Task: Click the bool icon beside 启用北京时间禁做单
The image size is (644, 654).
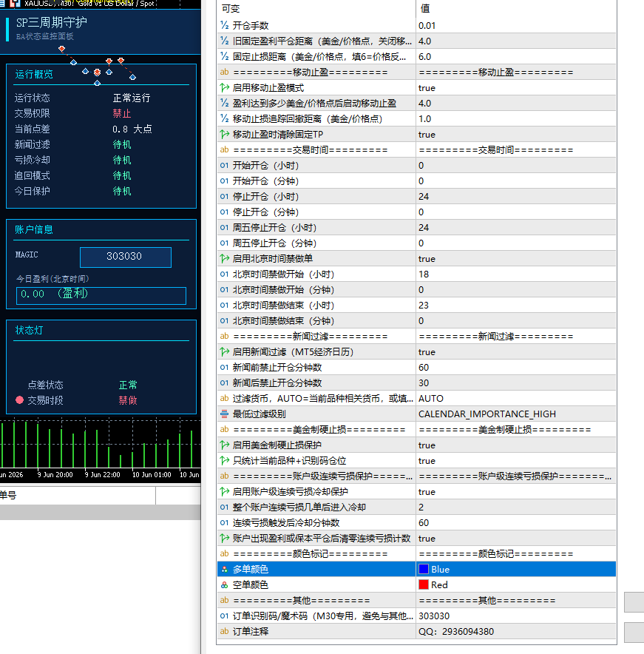Action: point(224,259)
